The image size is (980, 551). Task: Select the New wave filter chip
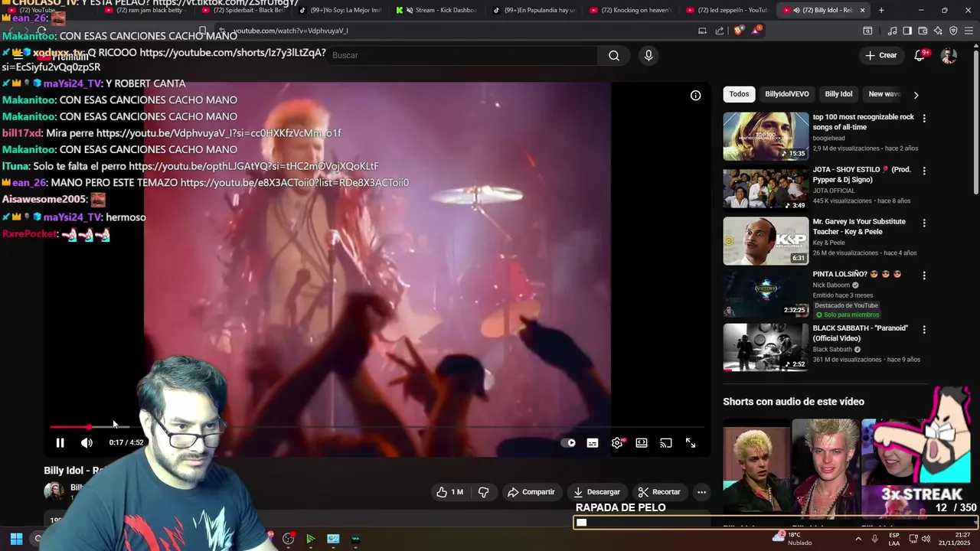tap(884, 94)
